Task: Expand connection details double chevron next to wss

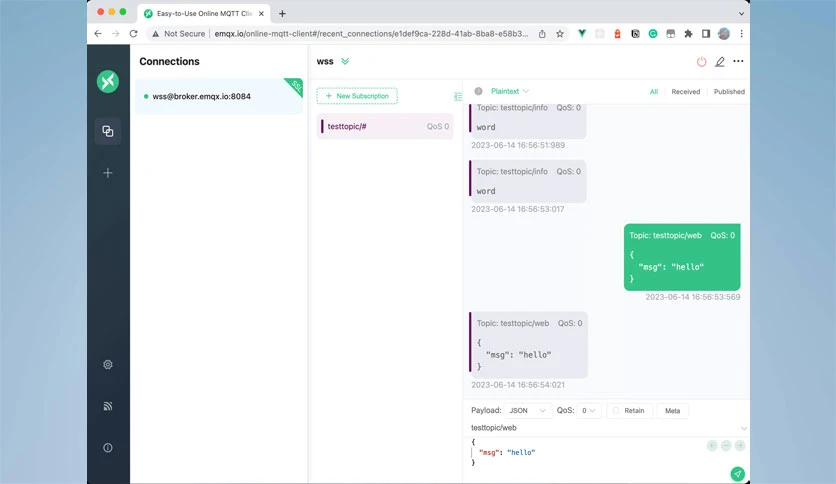Action: point(345,61)
